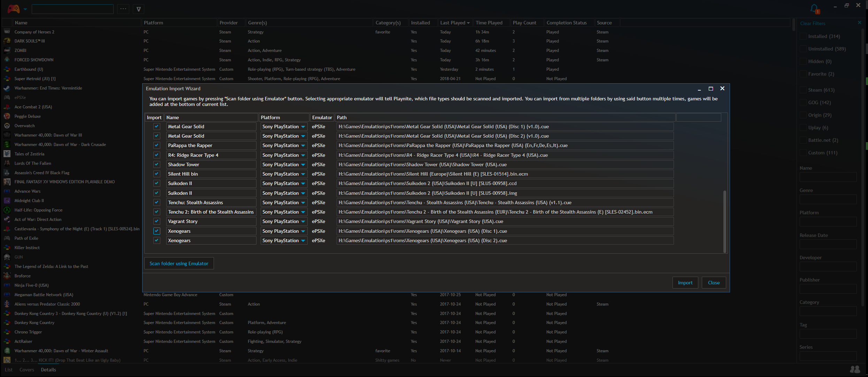The height and width of the screenshot is (377, 868).
Task: Click the GUN game icon
Action: pyautogui.click(x=7, y=257)
